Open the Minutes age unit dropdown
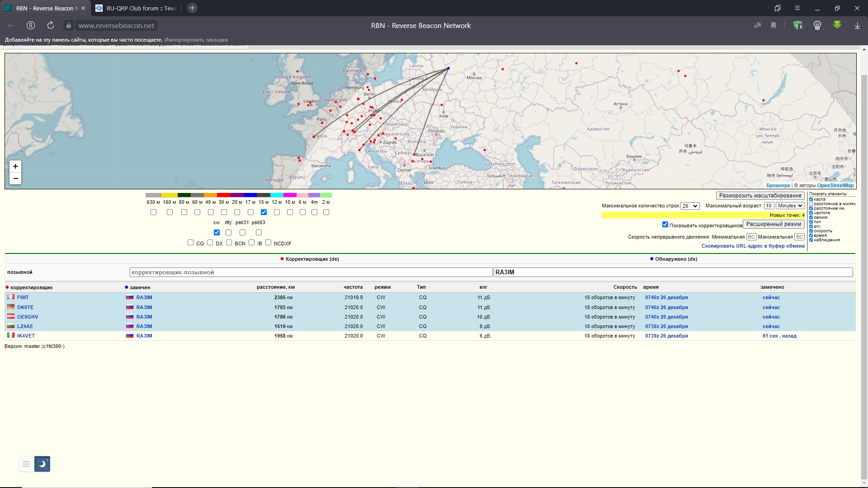The height and width of the screenshot is (488, 868). point(790,206)
